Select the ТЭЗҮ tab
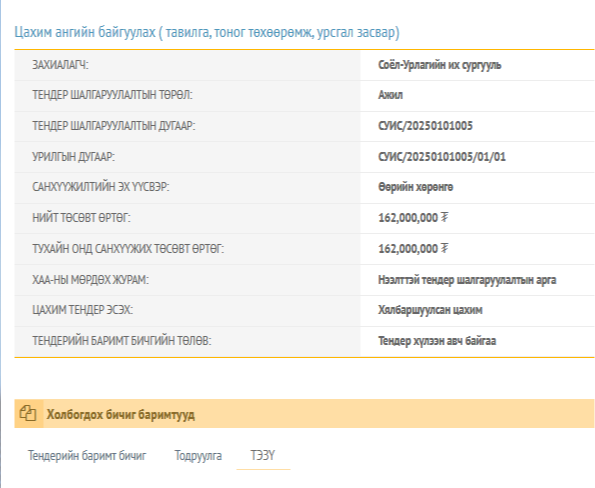Viewport: 595px width, 488px height. 263,455
